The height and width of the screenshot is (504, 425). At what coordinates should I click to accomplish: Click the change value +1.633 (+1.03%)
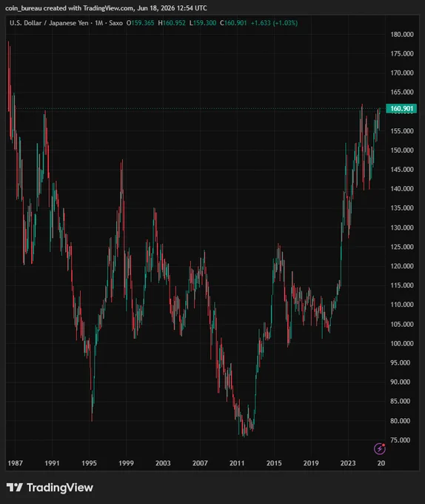pos(274,23)
